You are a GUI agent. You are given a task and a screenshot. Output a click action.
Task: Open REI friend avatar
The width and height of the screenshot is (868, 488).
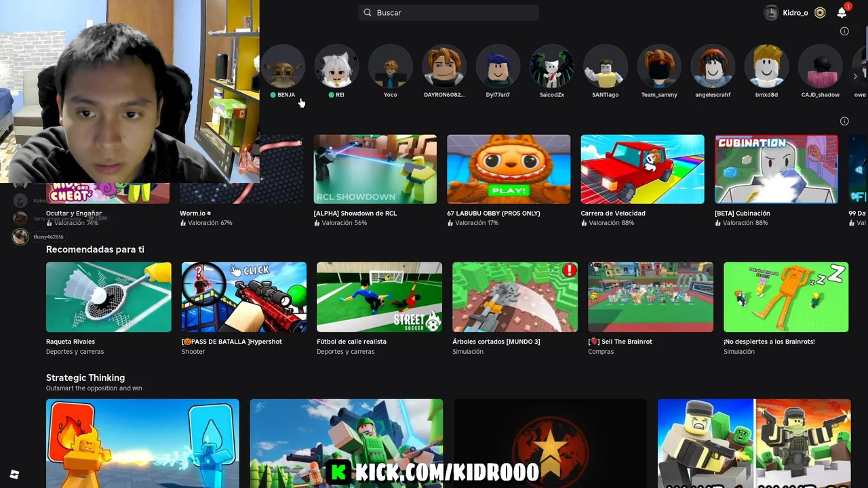pos(336,66)
